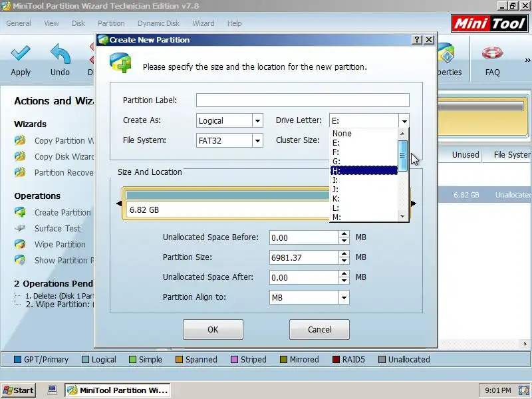Select drive letter F:
The width and height of the screenshot is (532, 399).
click(364, 152)
